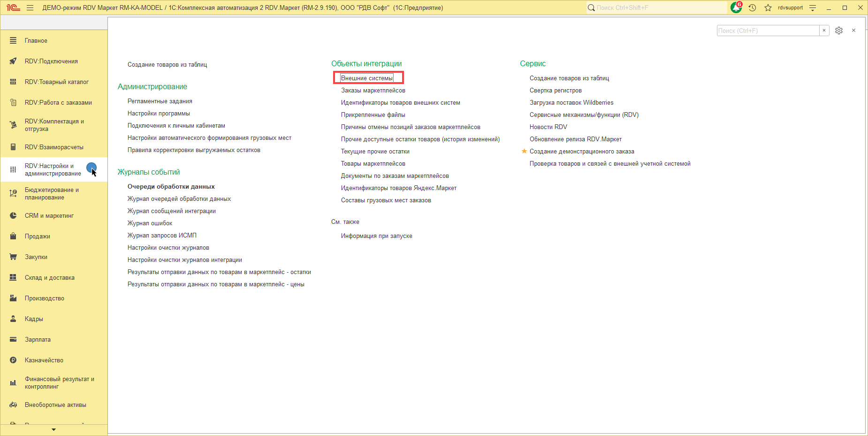Click the Финансовый результат и контроллинг chart icon

click(x=13, y=382)
